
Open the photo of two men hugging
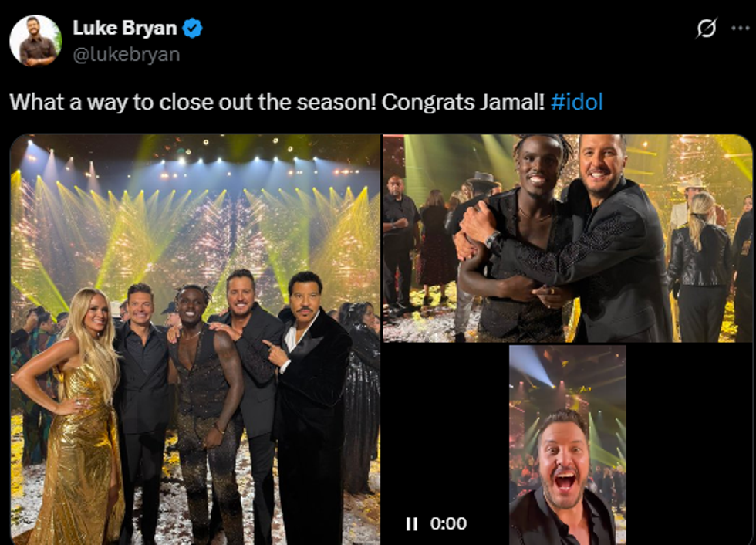tap(568, 239)
